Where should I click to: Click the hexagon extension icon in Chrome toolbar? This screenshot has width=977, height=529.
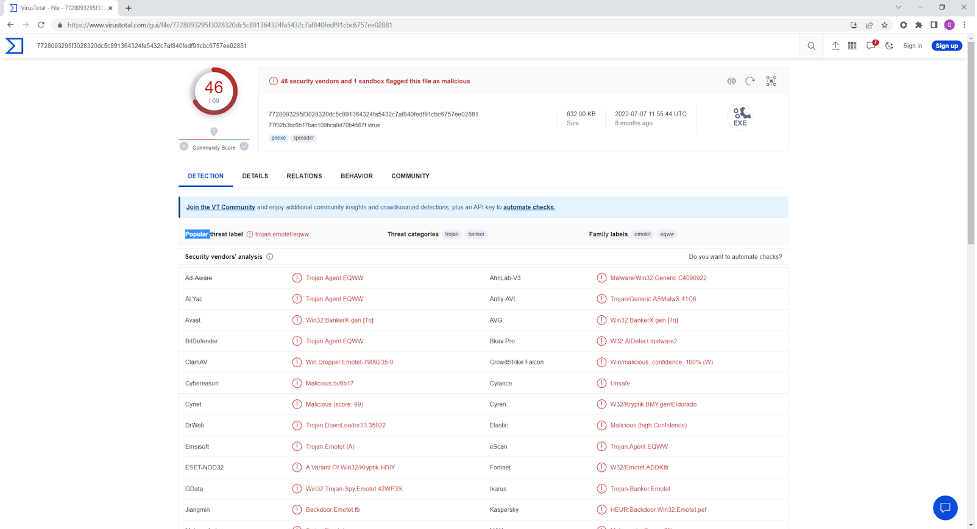(x=903, y=25)
